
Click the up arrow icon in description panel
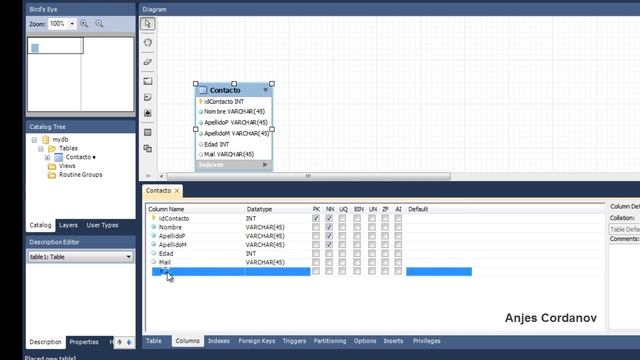click(x=119, y=342)
